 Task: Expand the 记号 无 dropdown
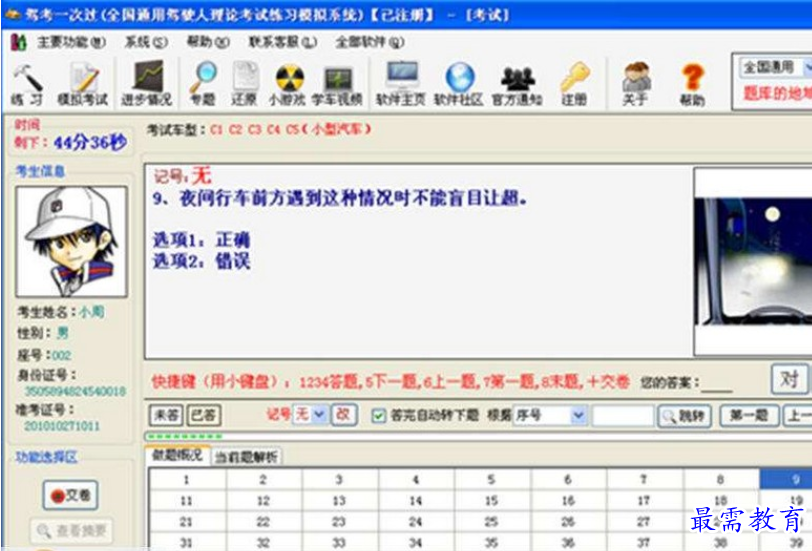click(x=320, y=414)
